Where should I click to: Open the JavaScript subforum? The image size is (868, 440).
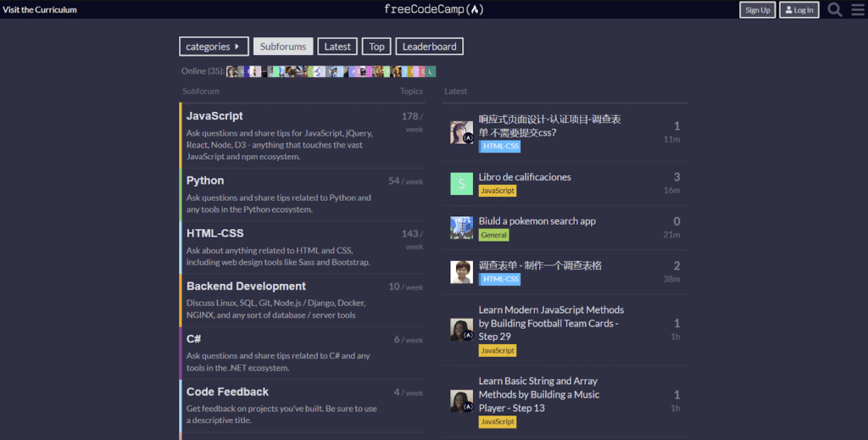click(214, 115)
